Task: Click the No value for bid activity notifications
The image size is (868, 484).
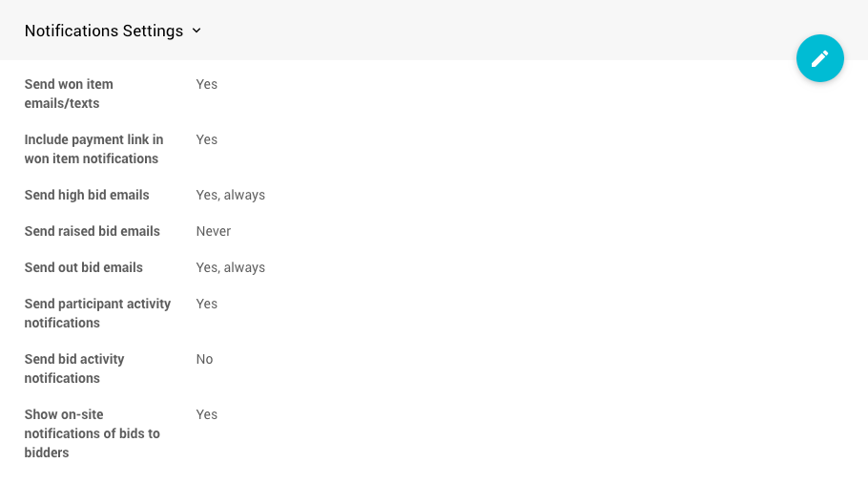Action: [x=204, y=359]
